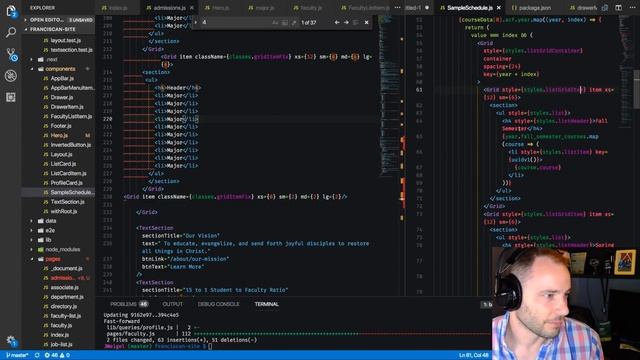Open changes icon in right editor toolbar
Viewport: 640px width, 360px height.
click(604, 7)
